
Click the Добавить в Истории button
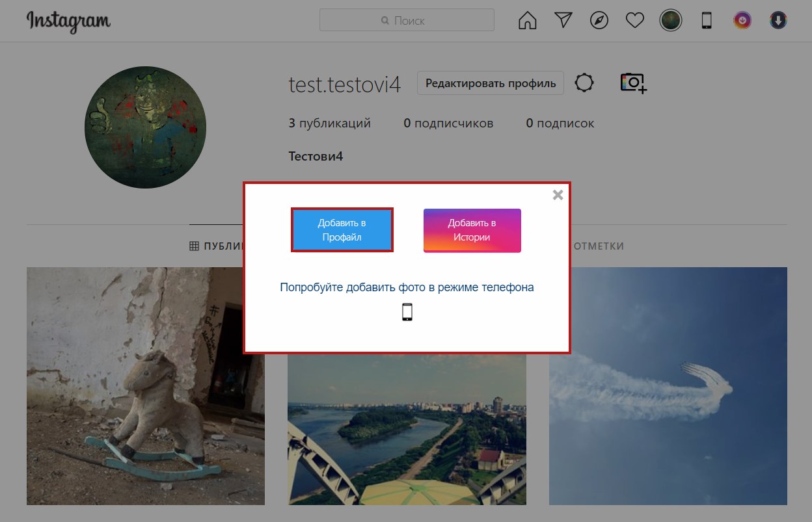[x=472, y=230]
